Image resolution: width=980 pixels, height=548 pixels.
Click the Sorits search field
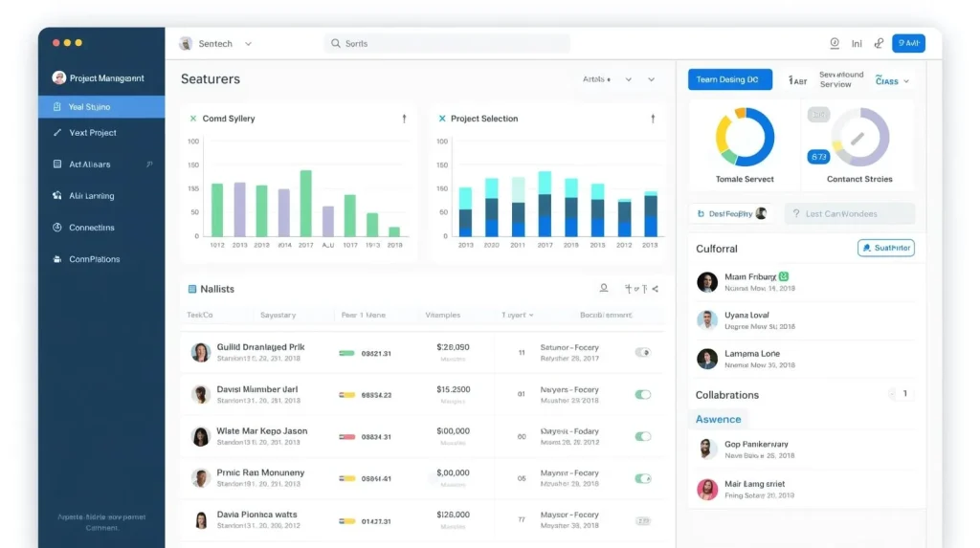[x=447, y=43]
